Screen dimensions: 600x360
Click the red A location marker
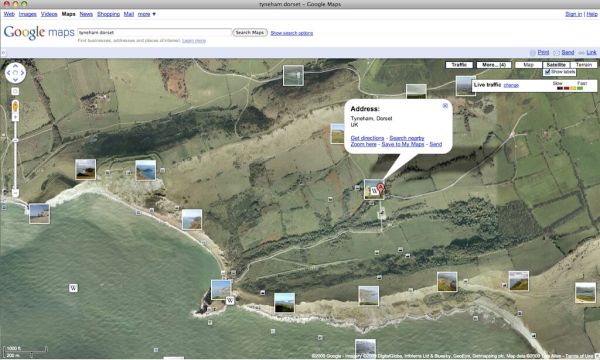pyautogui.click(x=380, y=188)
